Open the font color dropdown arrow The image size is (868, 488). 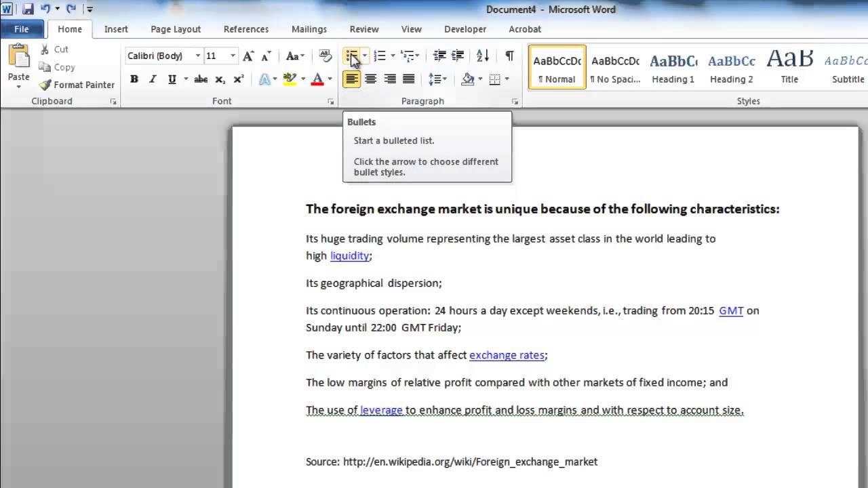tap(330, 79)
